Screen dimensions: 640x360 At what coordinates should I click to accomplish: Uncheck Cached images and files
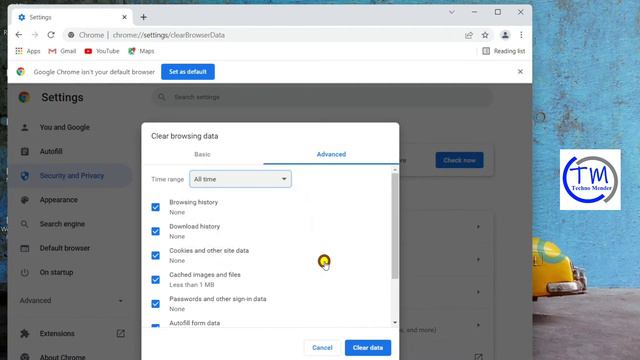(156, 280)
